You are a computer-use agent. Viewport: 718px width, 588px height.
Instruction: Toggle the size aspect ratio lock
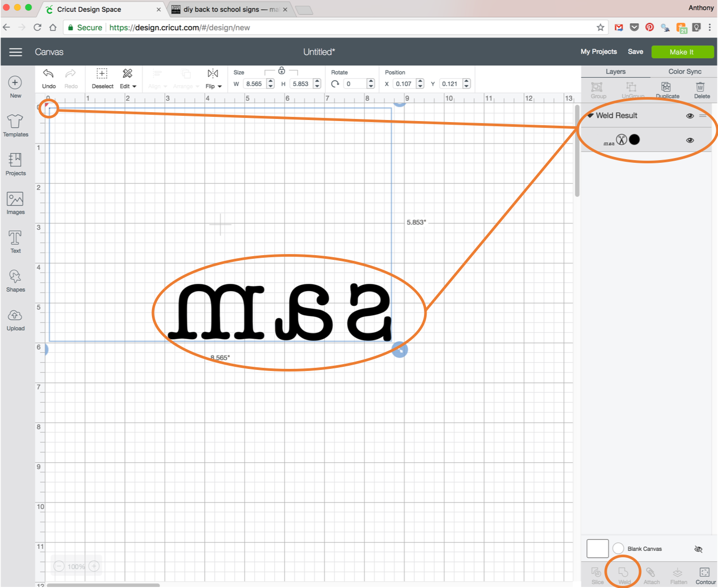281,70
